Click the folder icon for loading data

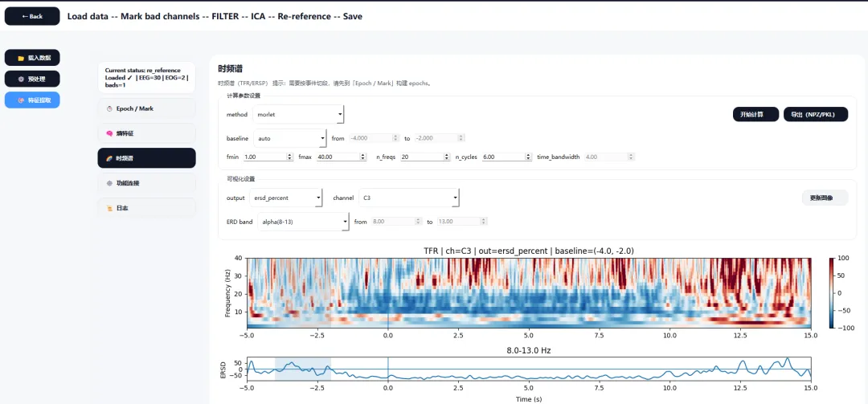pos(20,58)
